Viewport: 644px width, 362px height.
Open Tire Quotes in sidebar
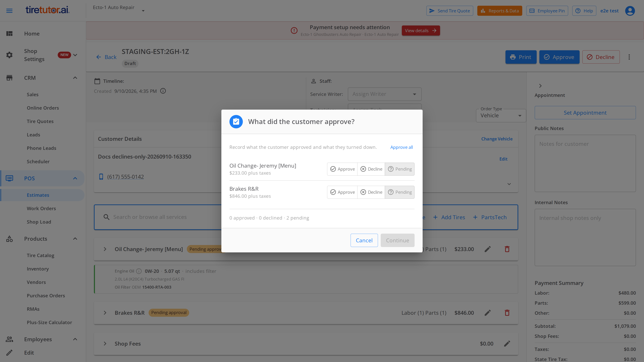coord(40,121)
